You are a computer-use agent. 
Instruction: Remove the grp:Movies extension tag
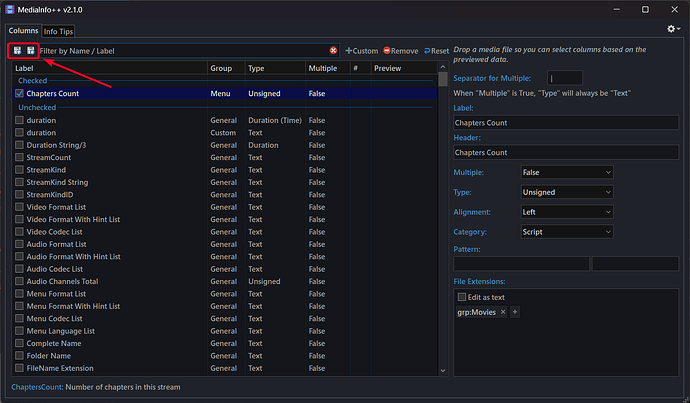(503, 313)
